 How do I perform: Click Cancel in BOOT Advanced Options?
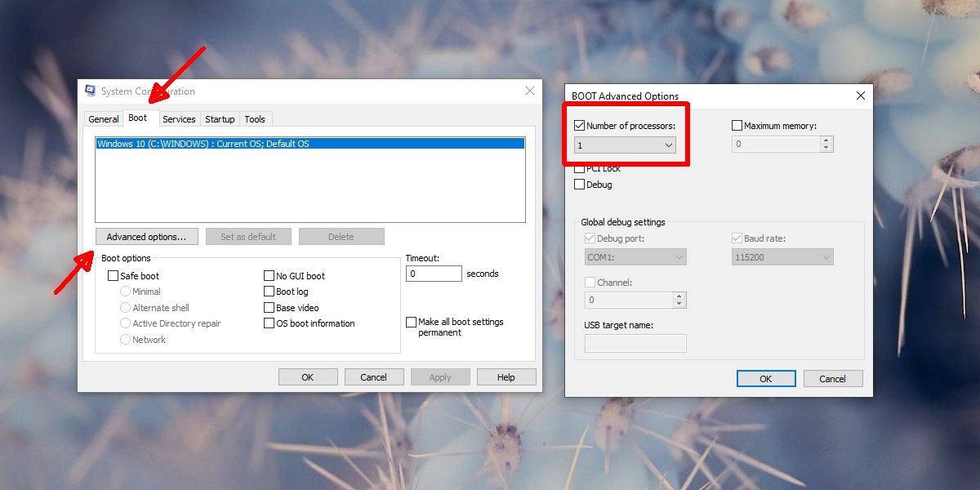pyautogui.click(x=833, y=379)
